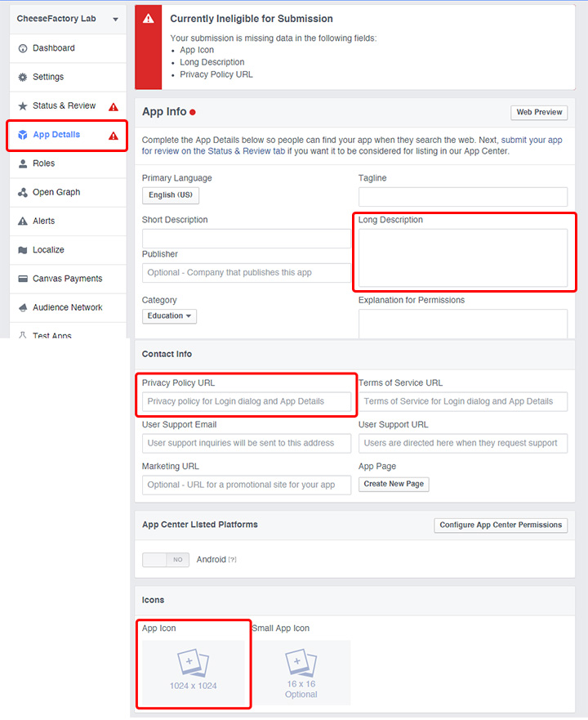Viewport: 588px width, 720px height.
Task: Click the Settings gear icon
Action: point(23,77)
